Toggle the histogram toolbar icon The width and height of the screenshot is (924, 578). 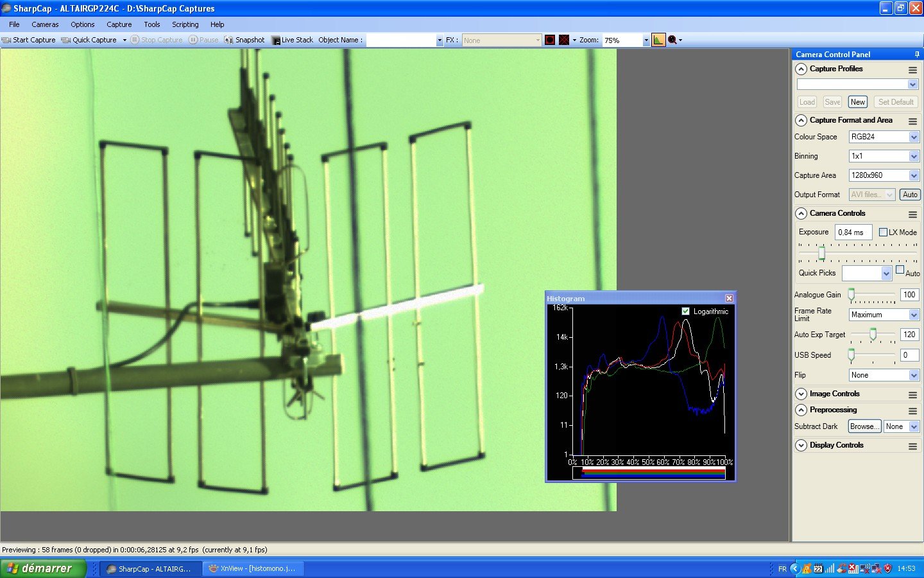(658, 40)
